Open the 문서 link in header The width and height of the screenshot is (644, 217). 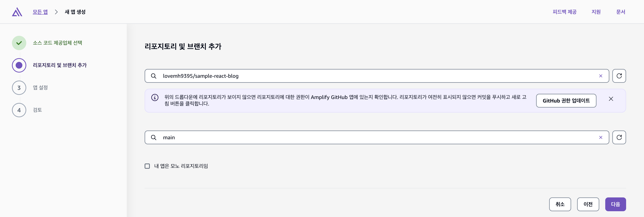coord(621,12)
